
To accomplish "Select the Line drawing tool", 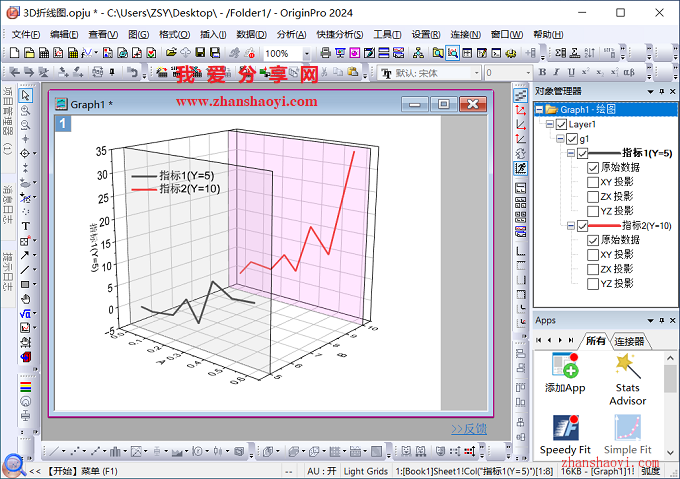I will click(25, 270).
